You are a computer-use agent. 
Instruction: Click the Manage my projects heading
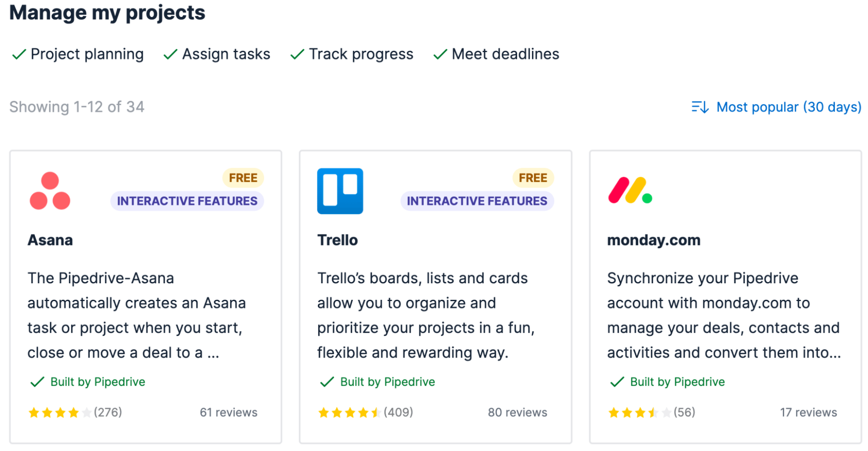coord(108,13)
